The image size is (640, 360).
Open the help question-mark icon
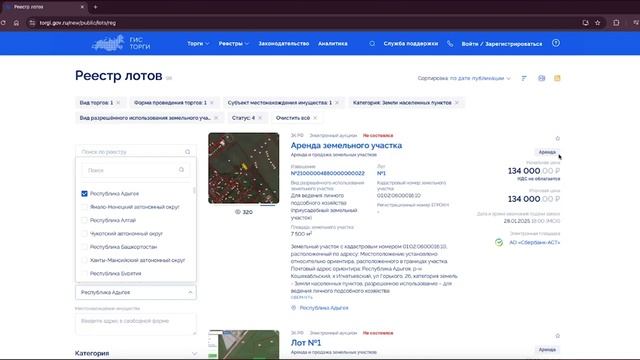click(556, 43)
